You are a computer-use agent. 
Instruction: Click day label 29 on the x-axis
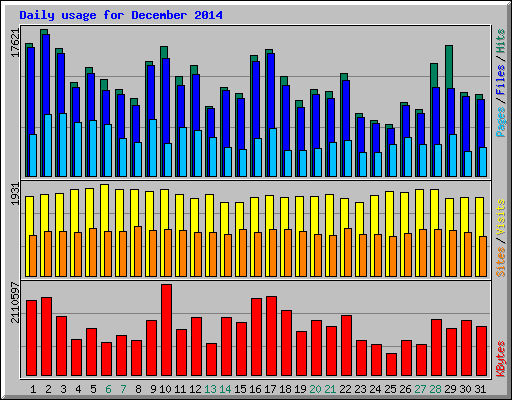450,389
